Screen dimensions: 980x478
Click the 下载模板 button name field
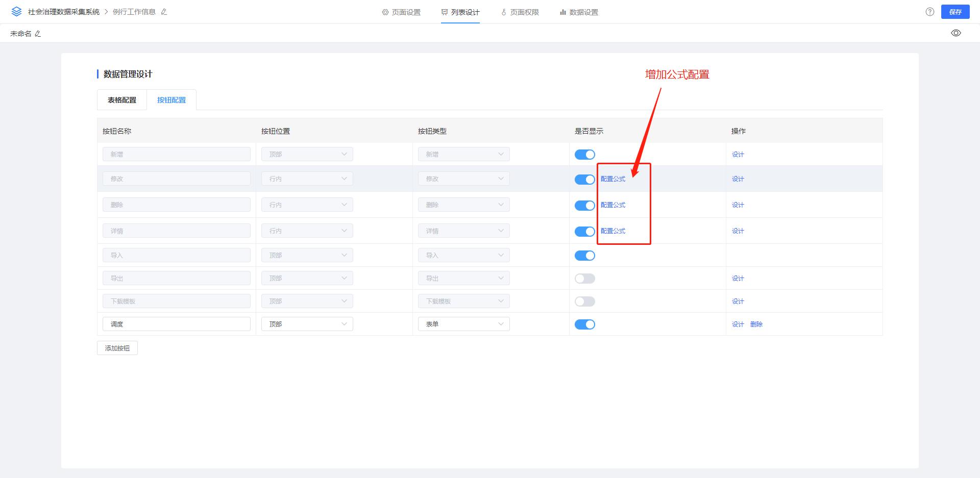[x=177, y=301]
